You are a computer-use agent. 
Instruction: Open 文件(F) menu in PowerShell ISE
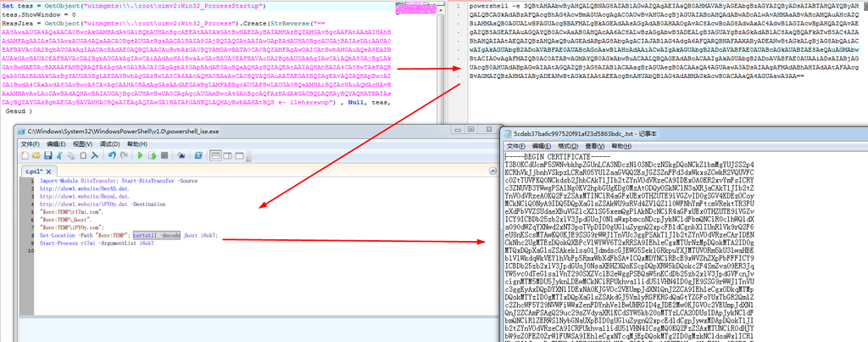(x=30, y=144)
